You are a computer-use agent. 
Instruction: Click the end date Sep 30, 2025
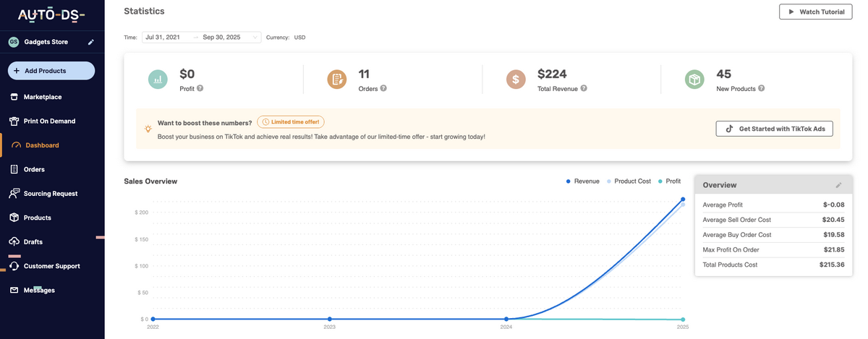(221, 37)
